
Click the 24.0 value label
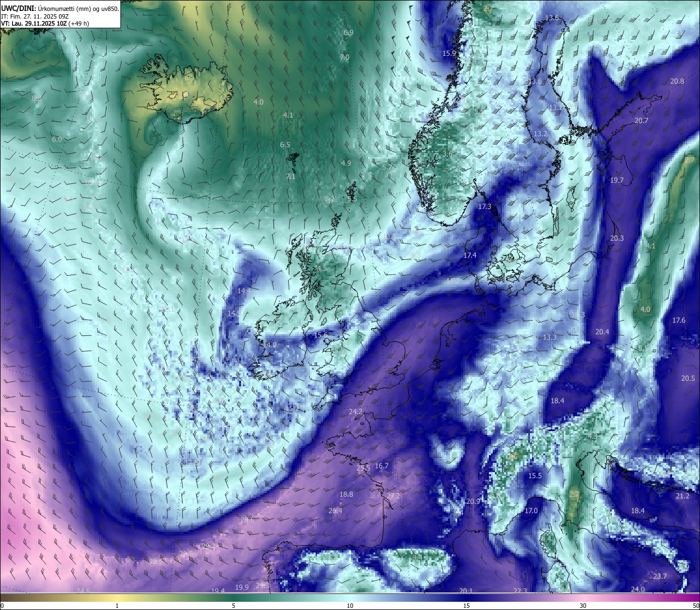pos(638,589)
